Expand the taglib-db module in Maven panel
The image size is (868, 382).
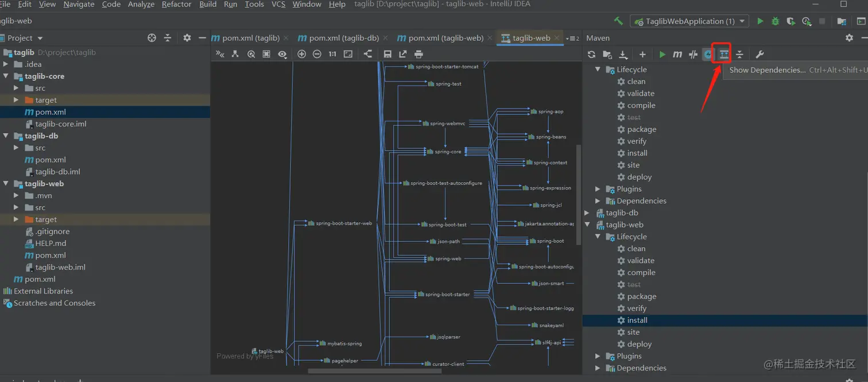(587, 213)
